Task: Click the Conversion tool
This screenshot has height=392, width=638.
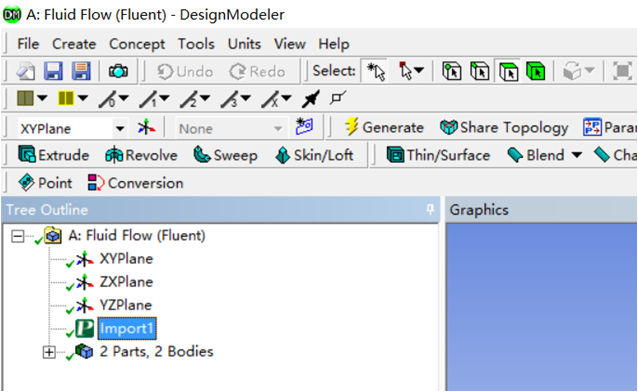Action: (x=135, y=183)
